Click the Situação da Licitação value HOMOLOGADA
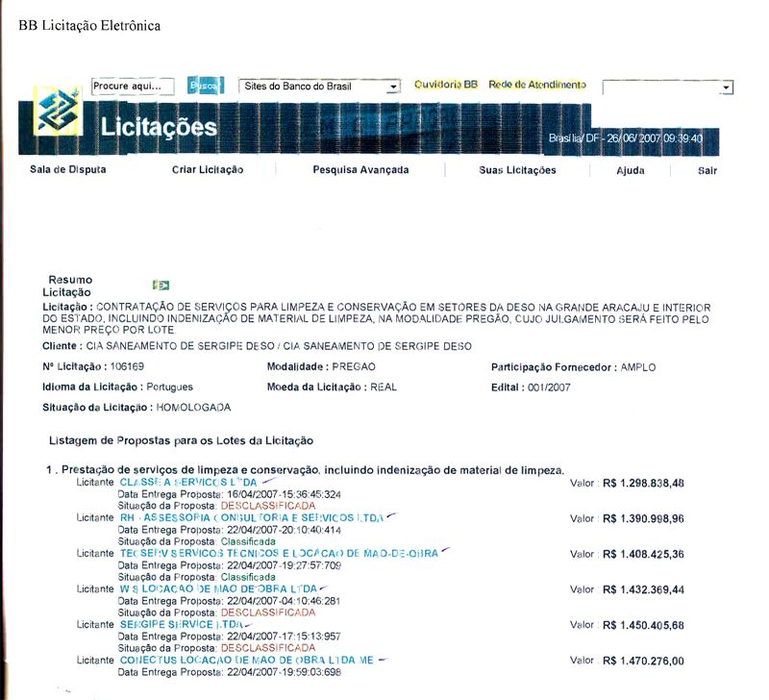 193,408
